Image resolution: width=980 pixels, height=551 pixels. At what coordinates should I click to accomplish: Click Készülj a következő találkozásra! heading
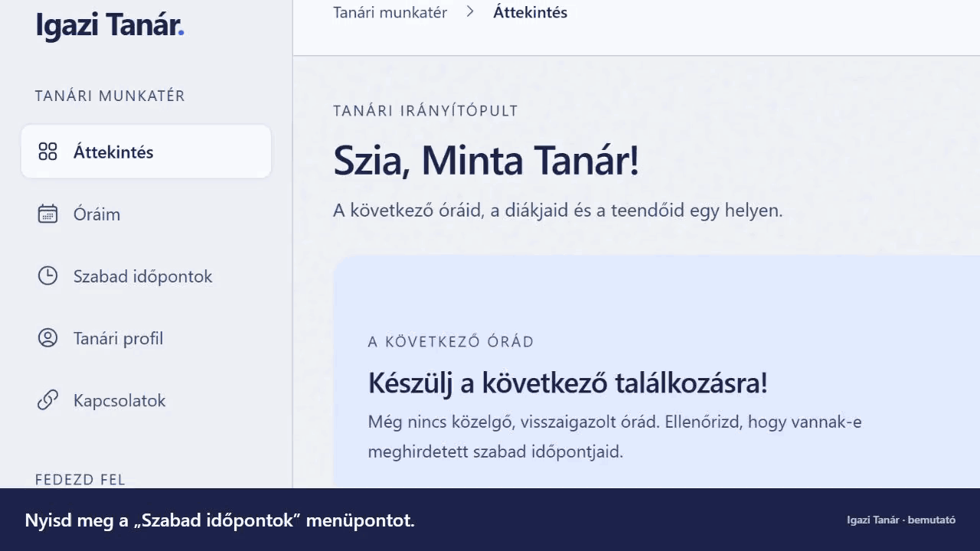point(567,383)
